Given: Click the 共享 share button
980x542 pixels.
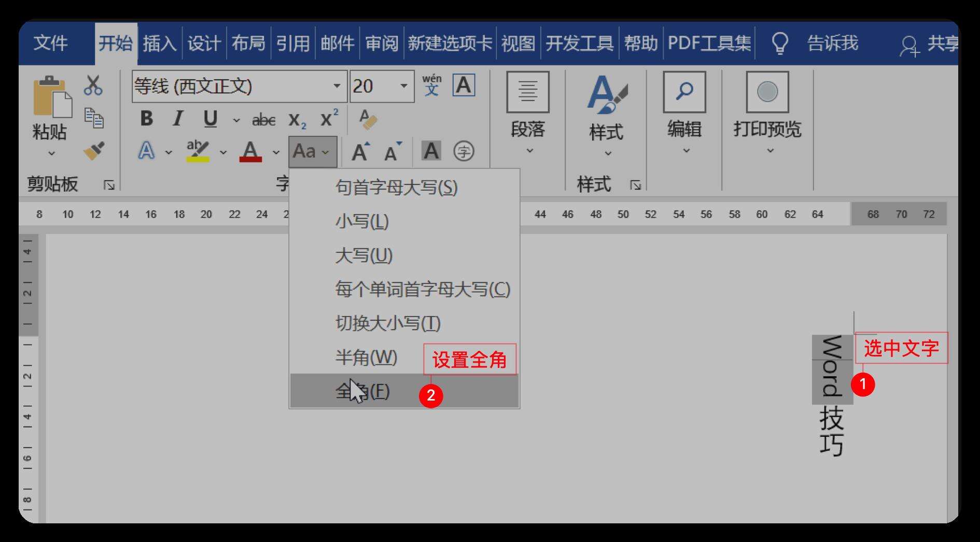Looking at the screenshot, I should [930, 45].
